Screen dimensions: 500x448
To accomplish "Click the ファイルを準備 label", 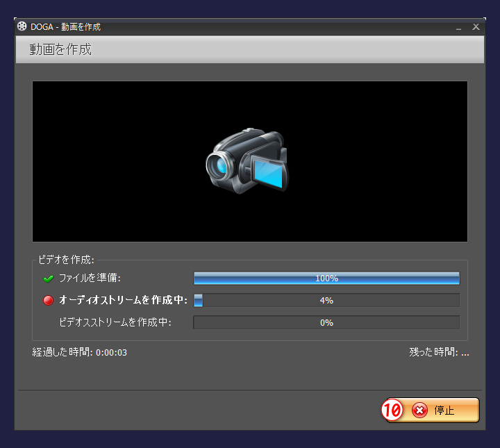I will (90, 279).
